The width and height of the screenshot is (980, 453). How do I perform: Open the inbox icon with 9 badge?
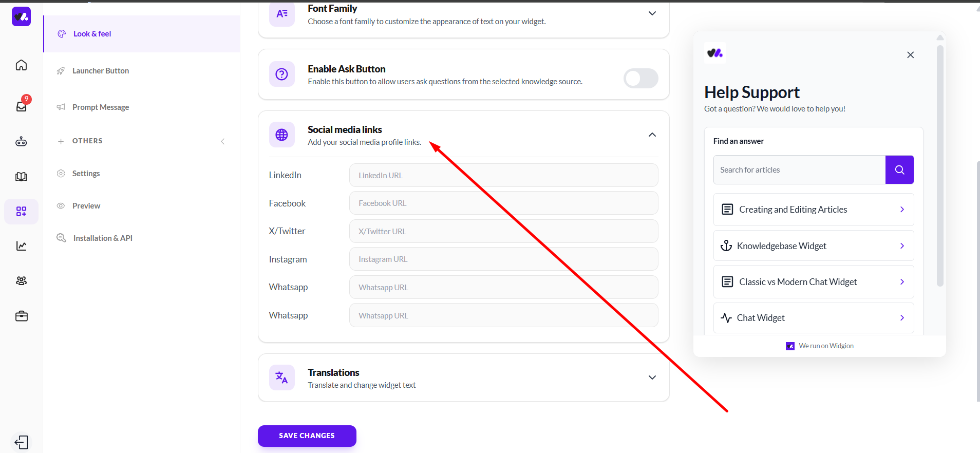tap(22, 106)
